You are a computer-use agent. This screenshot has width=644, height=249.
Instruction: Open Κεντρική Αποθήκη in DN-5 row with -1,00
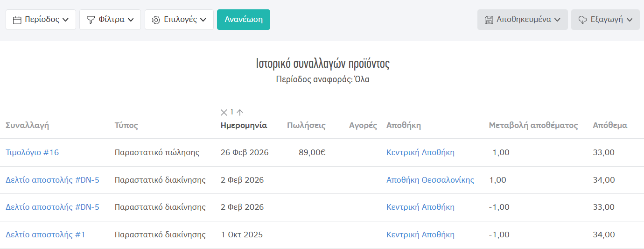420,207
